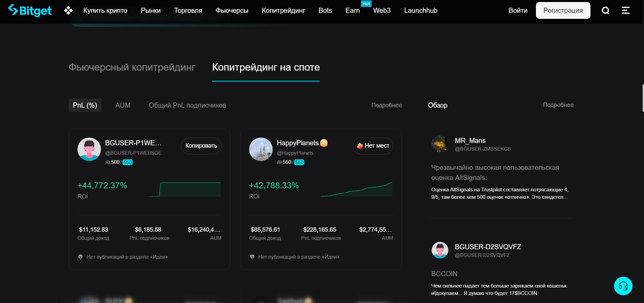Open the apps grid icon beside the logo
Viewport: 644px width, 303px height.
pos(68,10)
